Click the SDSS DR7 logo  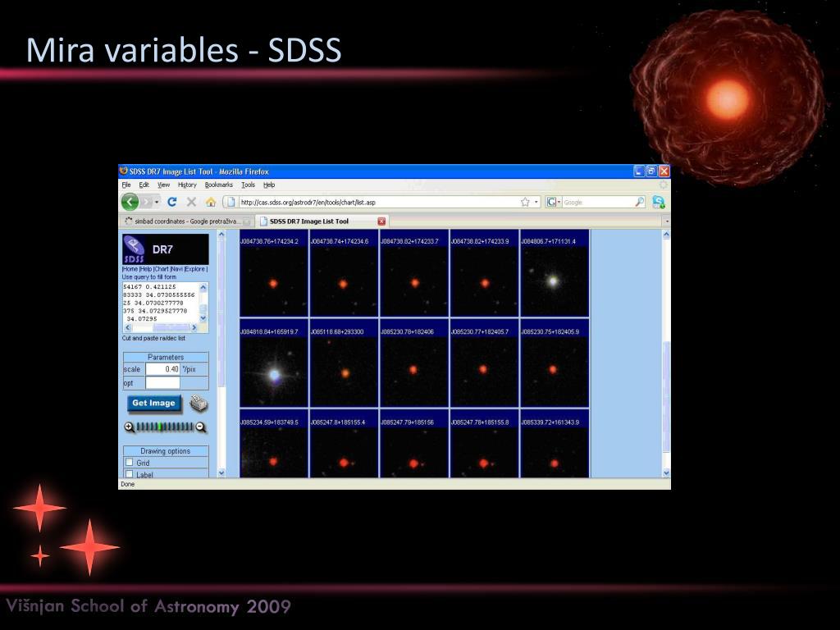(x=165, y=249)
